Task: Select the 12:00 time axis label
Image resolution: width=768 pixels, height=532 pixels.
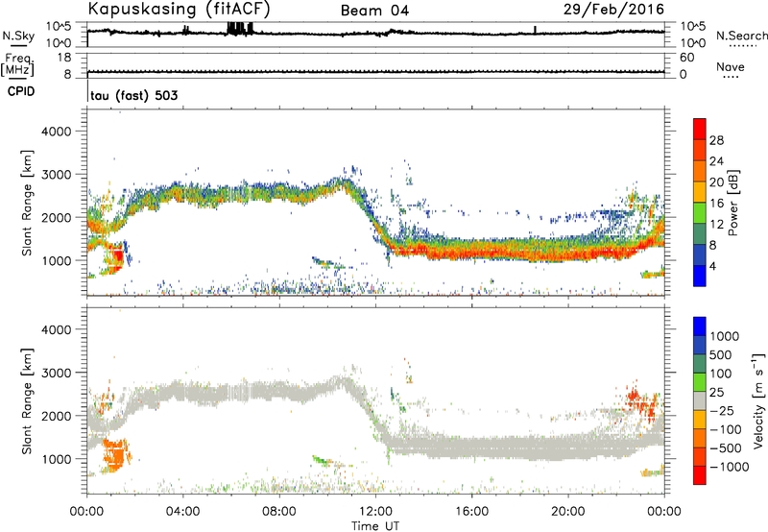Action: tap(375, 512)
